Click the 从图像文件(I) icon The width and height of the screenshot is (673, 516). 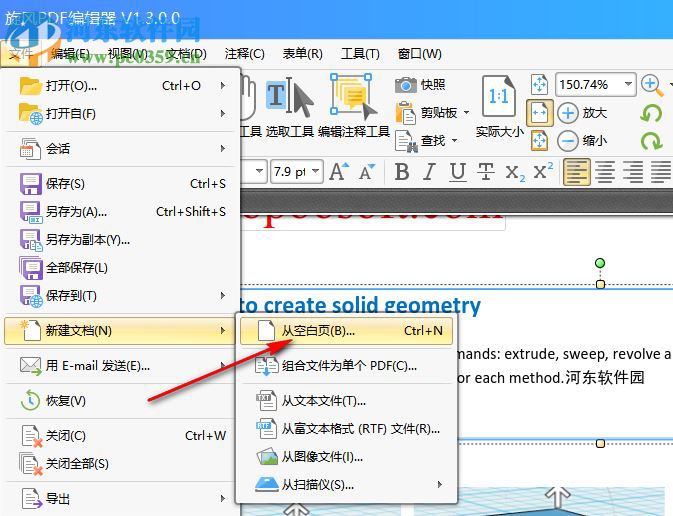pyautogui.click(x=267, y=457)
